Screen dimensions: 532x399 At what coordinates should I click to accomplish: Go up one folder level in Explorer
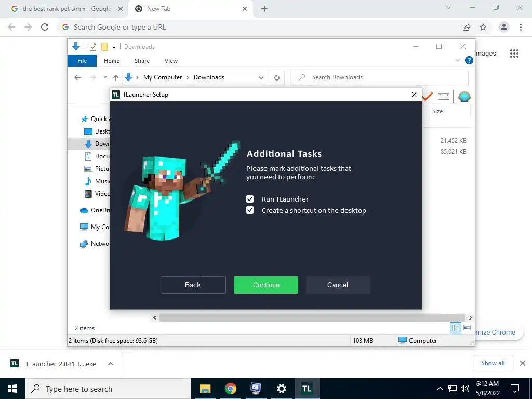tap(116, 78)
